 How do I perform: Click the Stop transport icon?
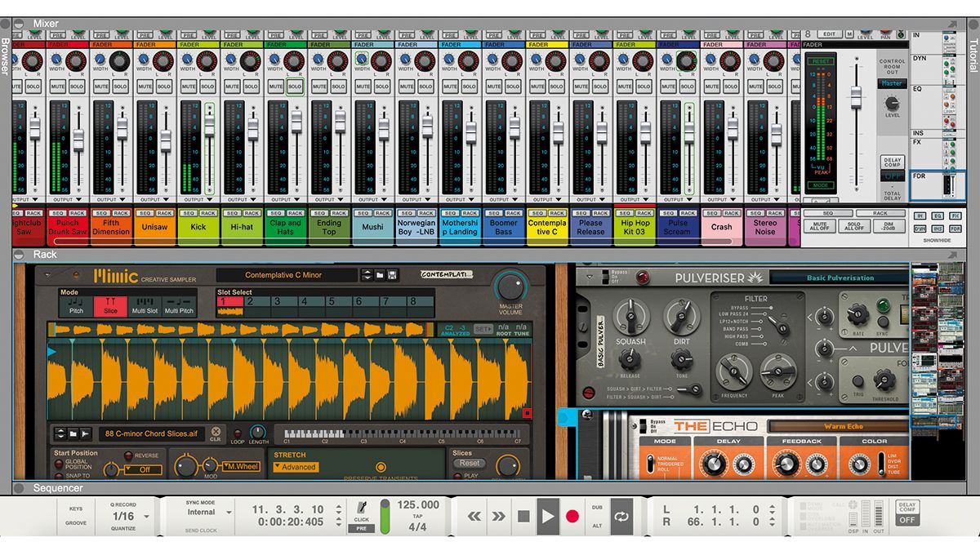click(x=525, y=515)
